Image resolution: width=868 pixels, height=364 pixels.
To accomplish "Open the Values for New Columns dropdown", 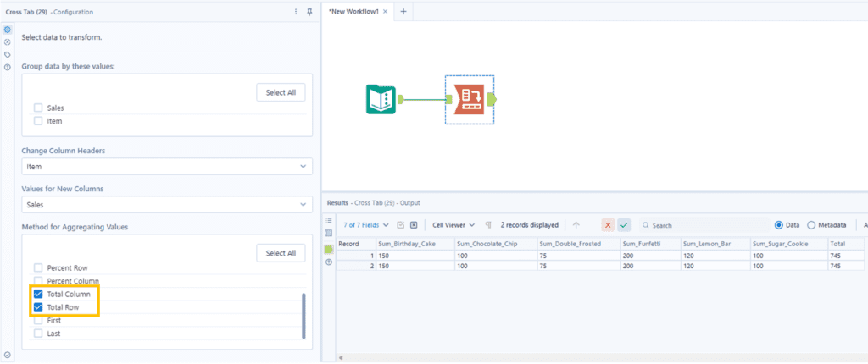I will click(167, 204).
